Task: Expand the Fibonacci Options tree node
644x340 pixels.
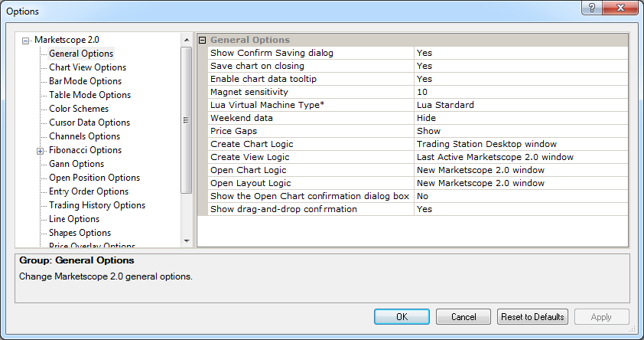Action: pos(40,151)
